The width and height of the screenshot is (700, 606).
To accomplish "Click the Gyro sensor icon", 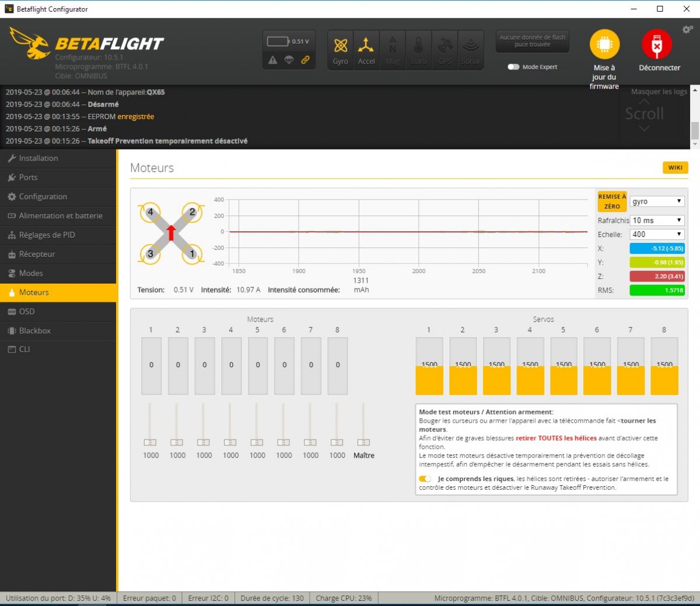I will coord(341,50).
